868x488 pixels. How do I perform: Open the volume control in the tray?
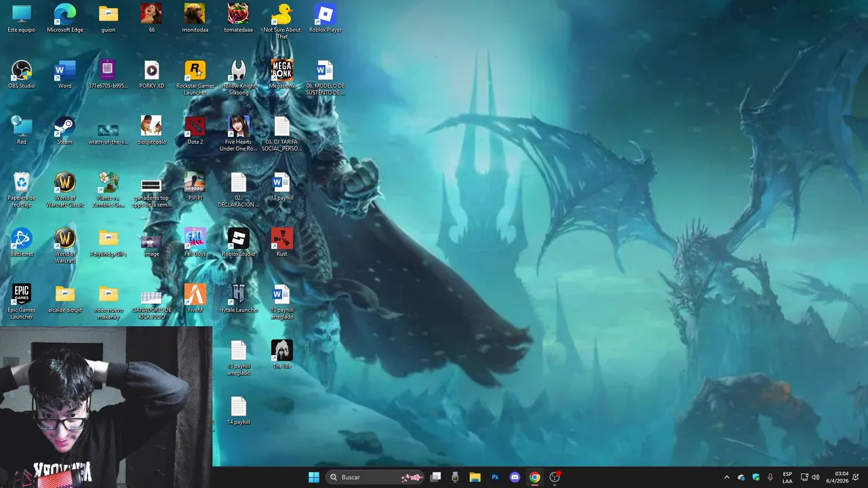coord(816,477)
